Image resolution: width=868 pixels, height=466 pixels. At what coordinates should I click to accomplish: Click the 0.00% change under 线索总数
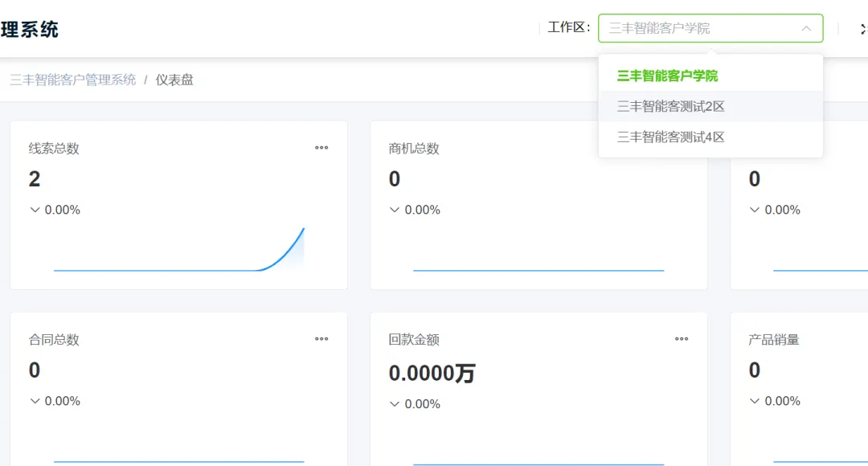pos(63,210)
